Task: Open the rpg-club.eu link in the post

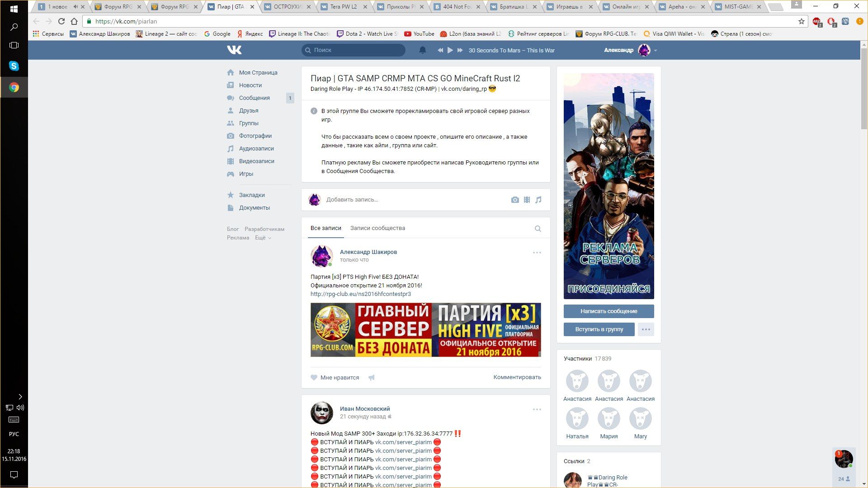Action: coord(360,294)
